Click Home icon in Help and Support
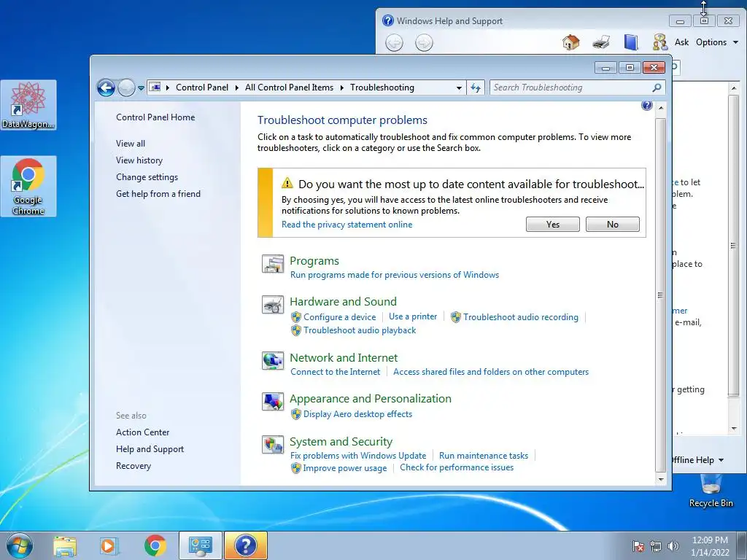The image size is (747, 560). coord(570,42)
